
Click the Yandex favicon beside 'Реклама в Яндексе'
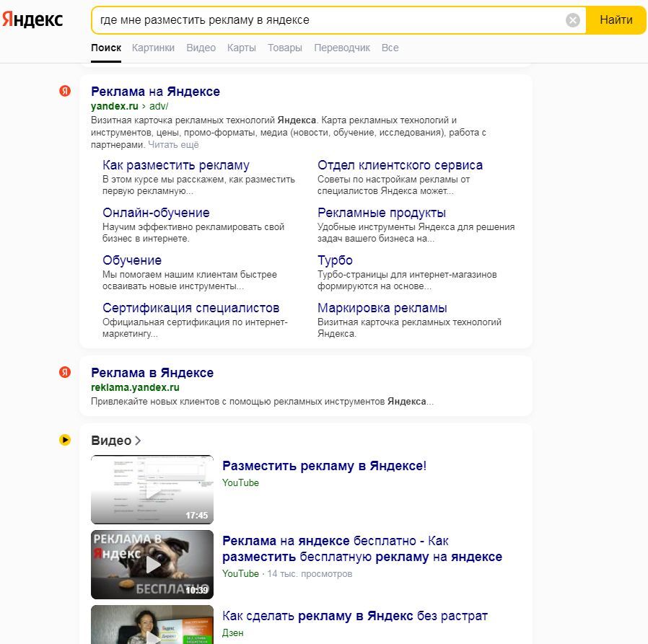[x=65, y=372]
